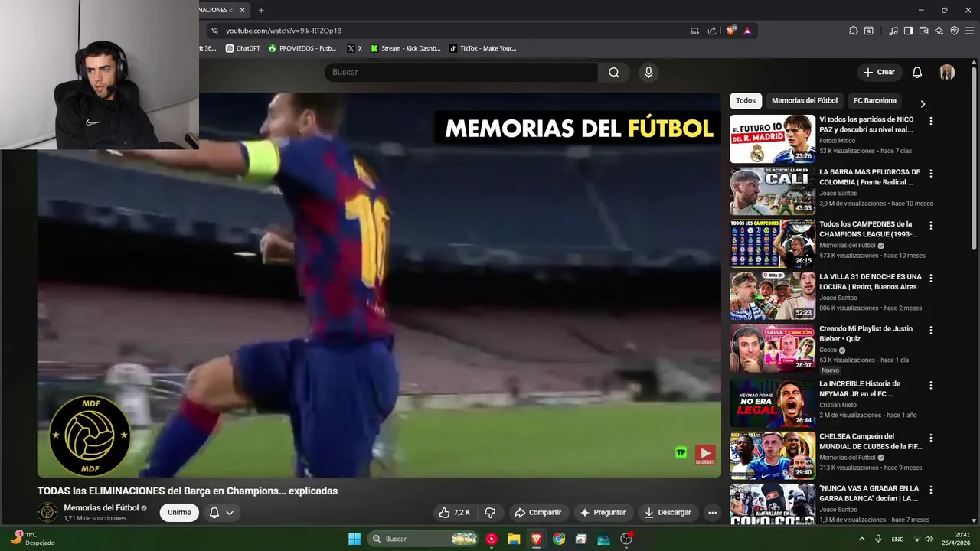Image resolution: width=980 pixels, height=551 pixels.
Task: Select the Todos filter chip
Action: [x=746, y=100]
